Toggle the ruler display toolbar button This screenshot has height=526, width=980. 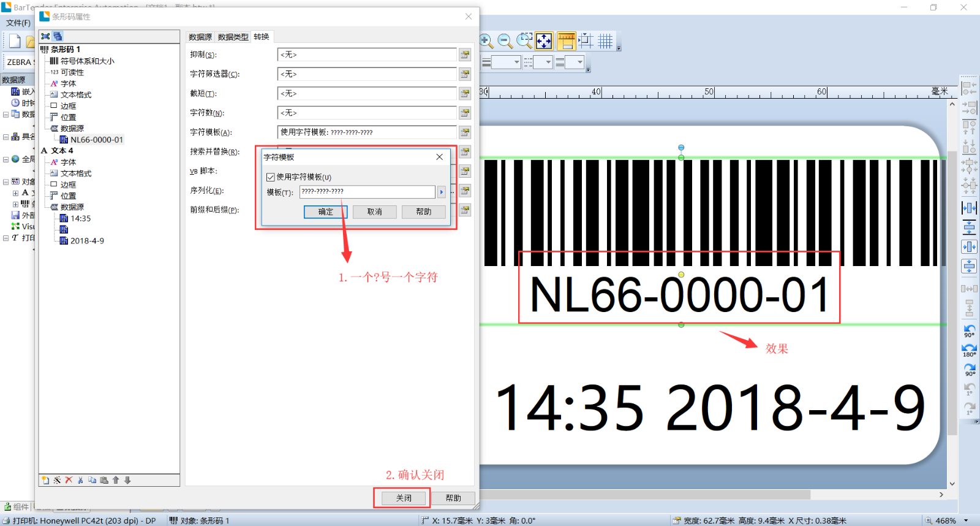(x=566, y=41)
